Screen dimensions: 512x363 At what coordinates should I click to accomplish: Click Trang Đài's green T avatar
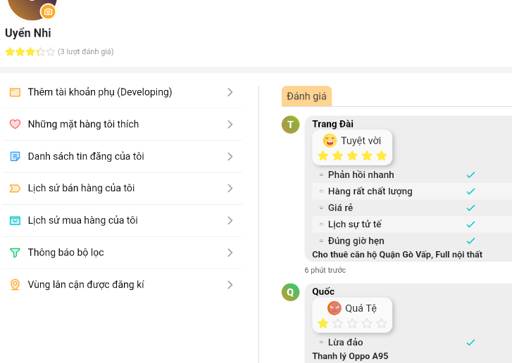[x=291, y=125]
